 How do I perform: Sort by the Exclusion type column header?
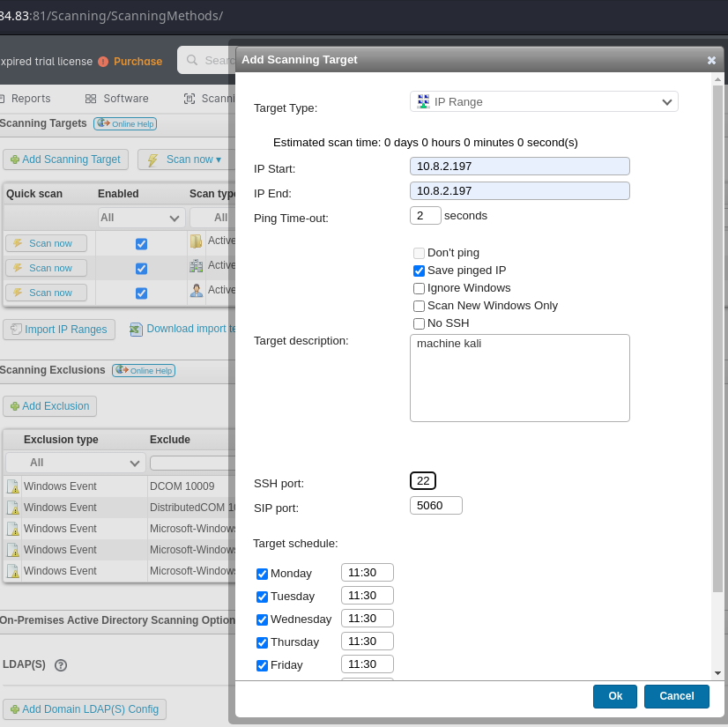point(61,439)
